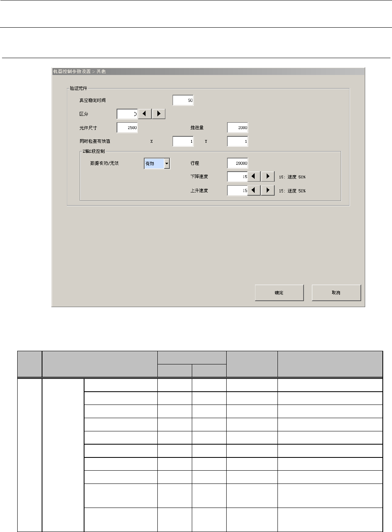The width and height of the screenshot is (392, 532).
Task: Click the 同时检查有效值 label
Action: [95, 142]
